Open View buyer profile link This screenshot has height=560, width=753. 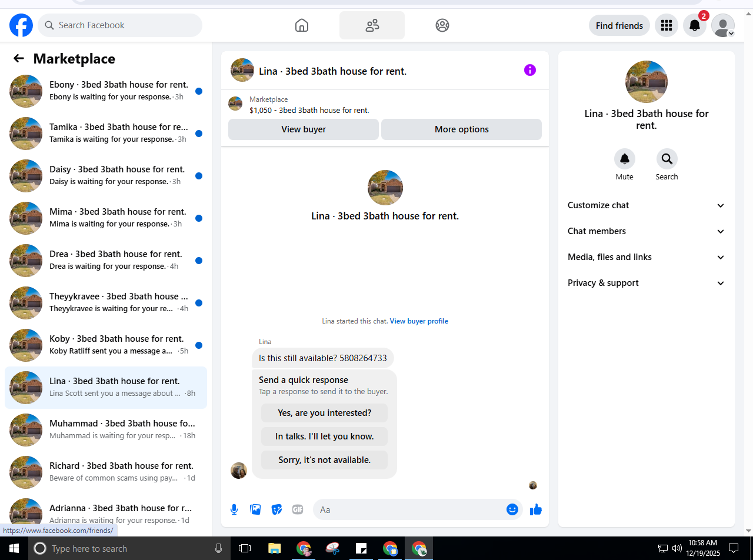tap(419, 321)
